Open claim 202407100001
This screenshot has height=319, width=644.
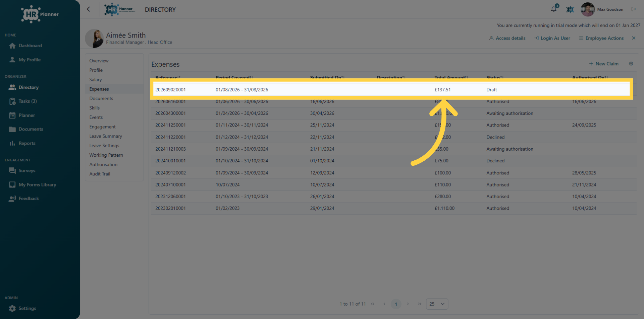tap(393, 184)
